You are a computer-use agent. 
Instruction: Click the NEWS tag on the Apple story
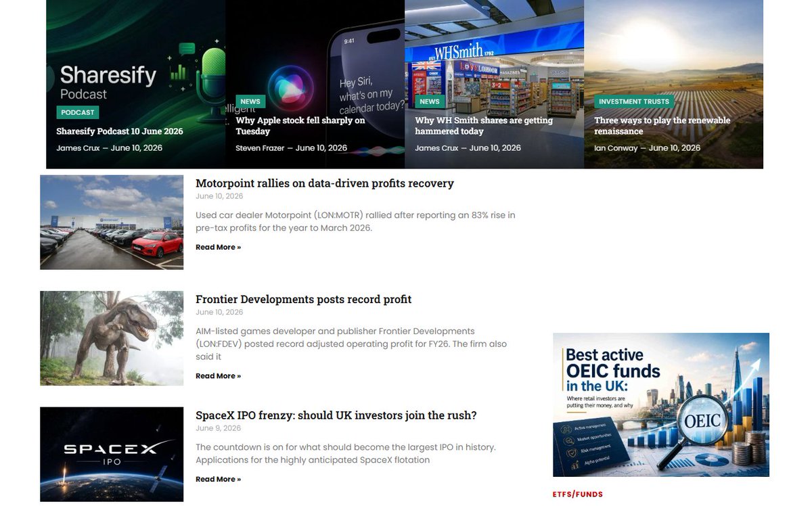click(250, 101)
